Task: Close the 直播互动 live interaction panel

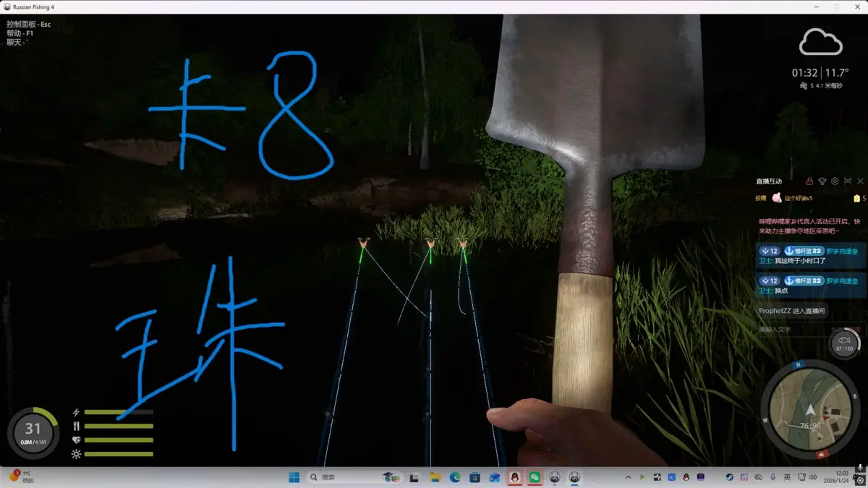Action: pos(860,181)
